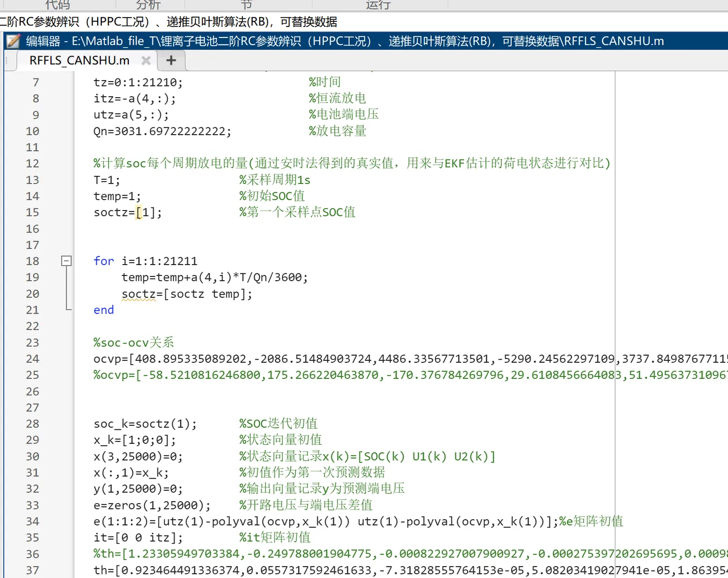
Task: Click the editor window title bar icon
Action: point(13,41)
